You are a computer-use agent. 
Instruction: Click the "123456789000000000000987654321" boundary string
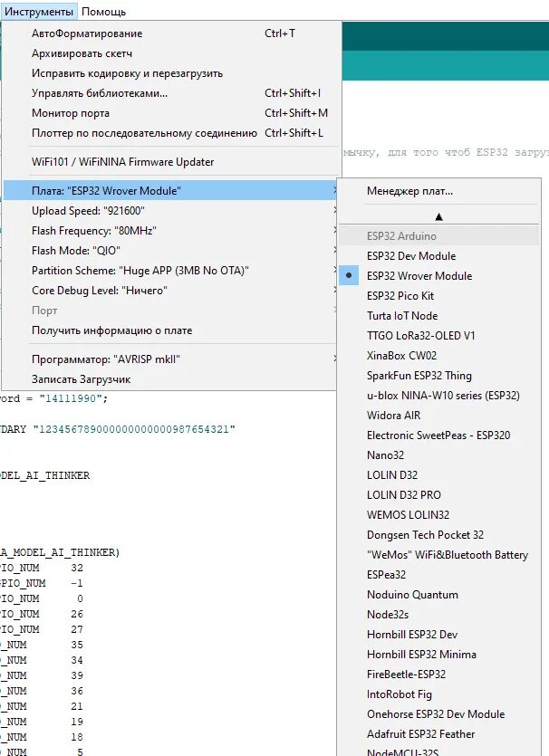pyautogui.click(x=134, y=429)
